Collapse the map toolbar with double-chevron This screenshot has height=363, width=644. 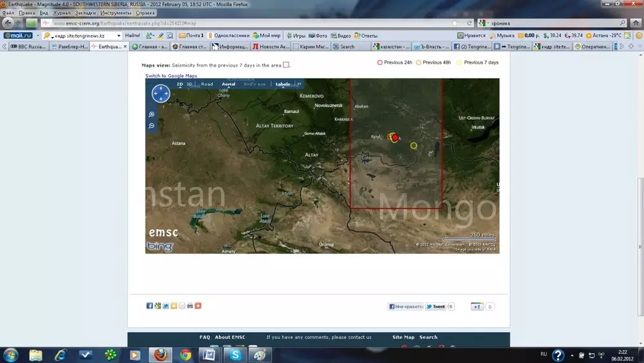[299, 84]
